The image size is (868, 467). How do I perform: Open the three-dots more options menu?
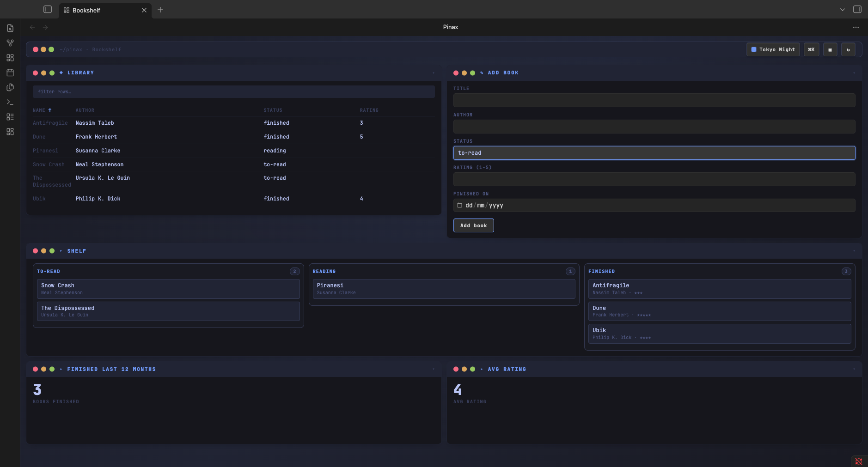pyautogui.click(x=856, y=27)
